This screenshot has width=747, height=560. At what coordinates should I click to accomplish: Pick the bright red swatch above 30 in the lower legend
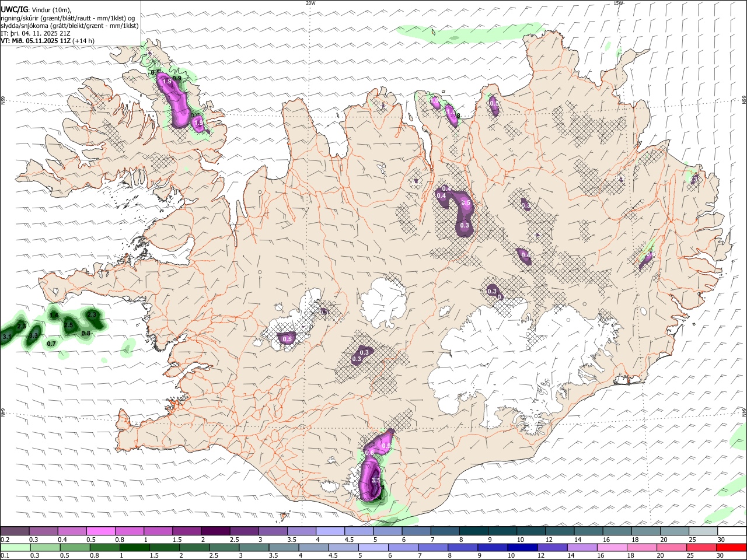pyautogui.click(x=731, y=547)
